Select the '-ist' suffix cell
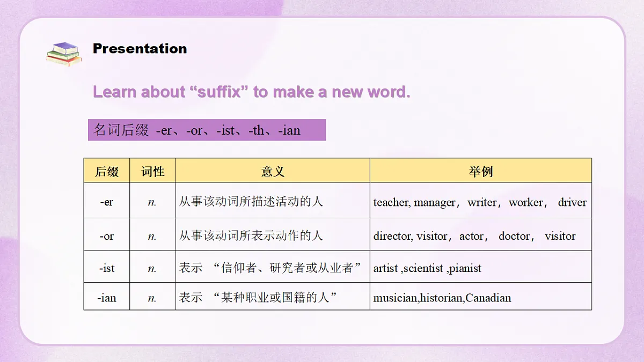The height and width of the screenshot is (362, 644). pyautogui.click(x=107, y=267)
